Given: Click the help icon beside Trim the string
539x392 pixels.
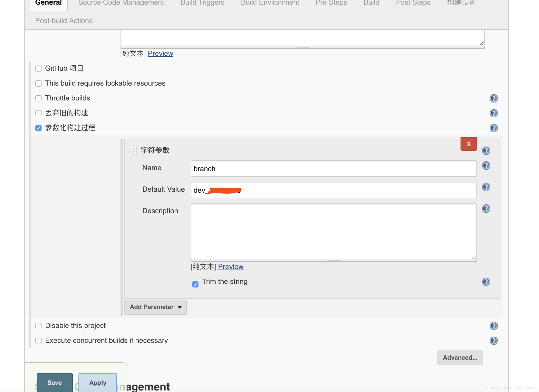Looking at the screenshot, I should tap(486, 282).
